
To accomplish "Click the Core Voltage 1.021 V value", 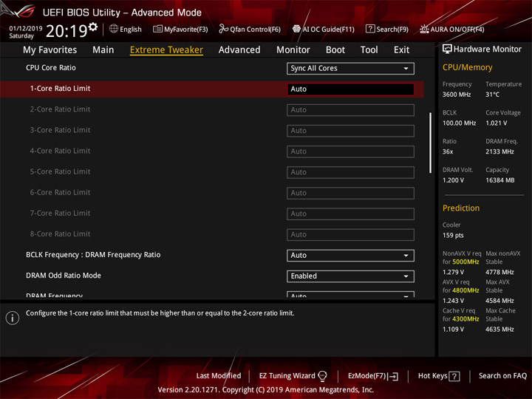I will point(496,123).
